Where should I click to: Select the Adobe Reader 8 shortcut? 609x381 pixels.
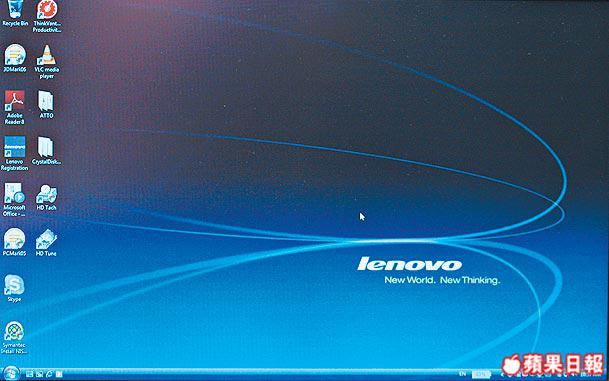(x=15, y=107)
